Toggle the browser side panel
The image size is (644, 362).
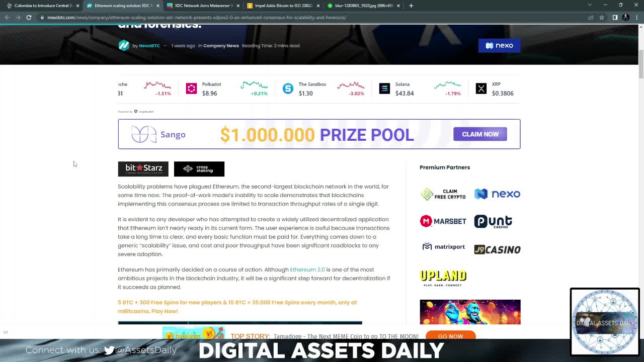(615, 17)
